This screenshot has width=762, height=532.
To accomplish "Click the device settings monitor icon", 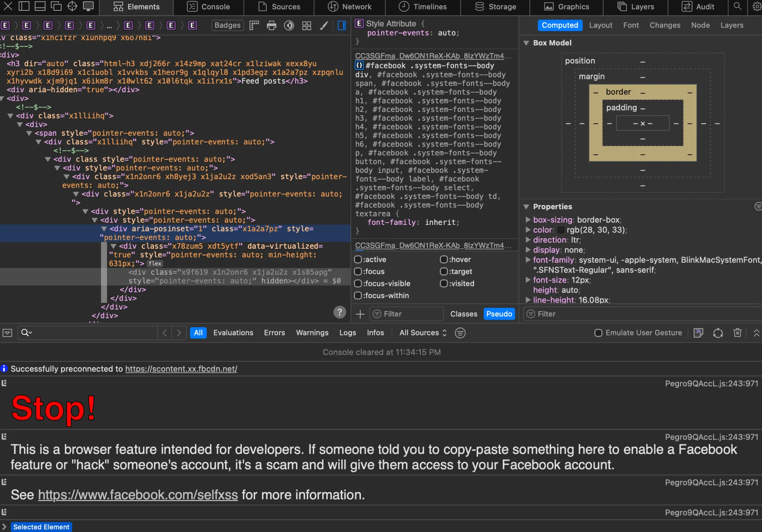I will [89, 6].
